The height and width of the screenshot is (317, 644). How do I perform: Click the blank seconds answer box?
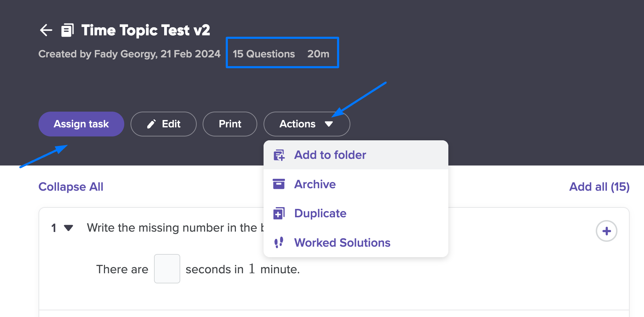167,269
